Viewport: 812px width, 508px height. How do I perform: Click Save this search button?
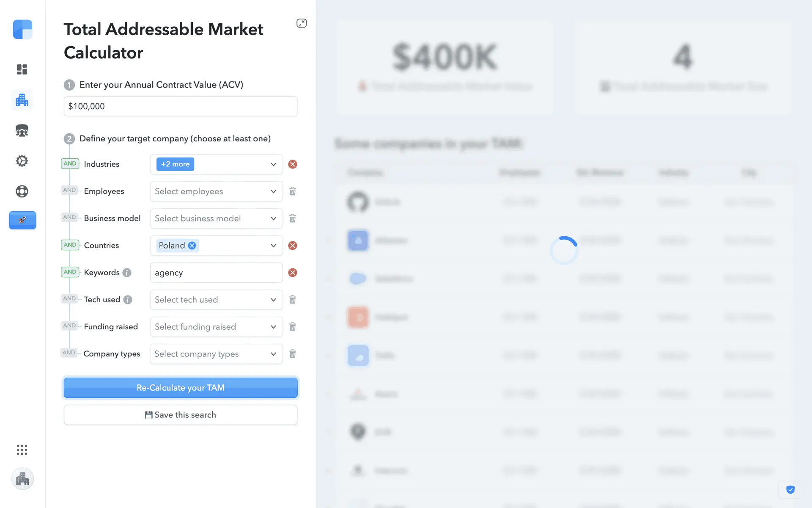[181, 415]
